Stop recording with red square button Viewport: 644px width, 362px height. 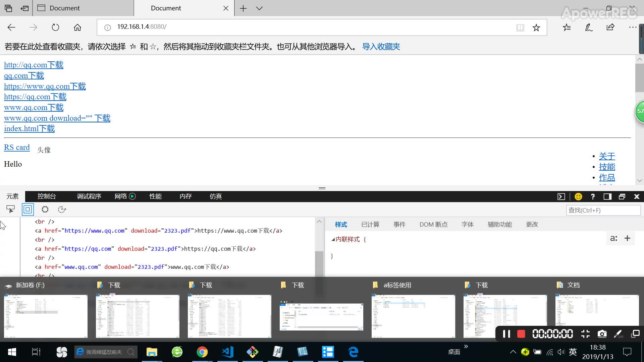tap(521, 334)
